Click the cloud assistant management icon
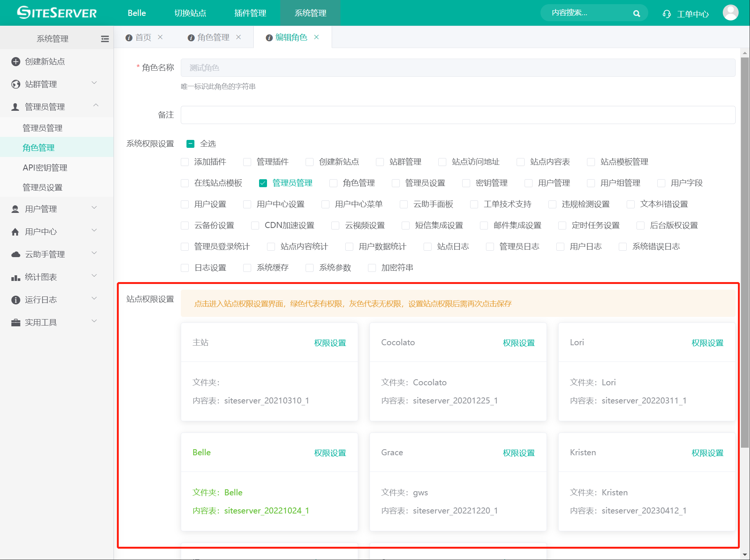The height and width of the screenshot is (560, 750). click(x=16, y=254)
